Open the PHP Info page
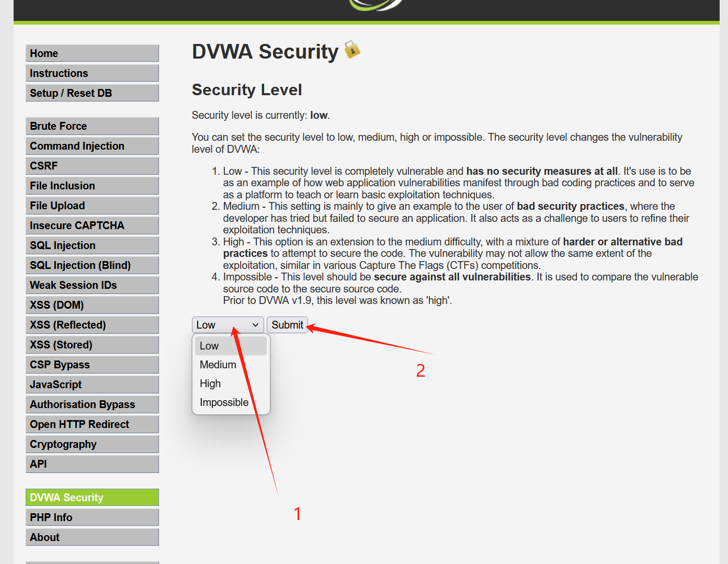This screenshot has width=728, height=564. click(x=92, y=517)
